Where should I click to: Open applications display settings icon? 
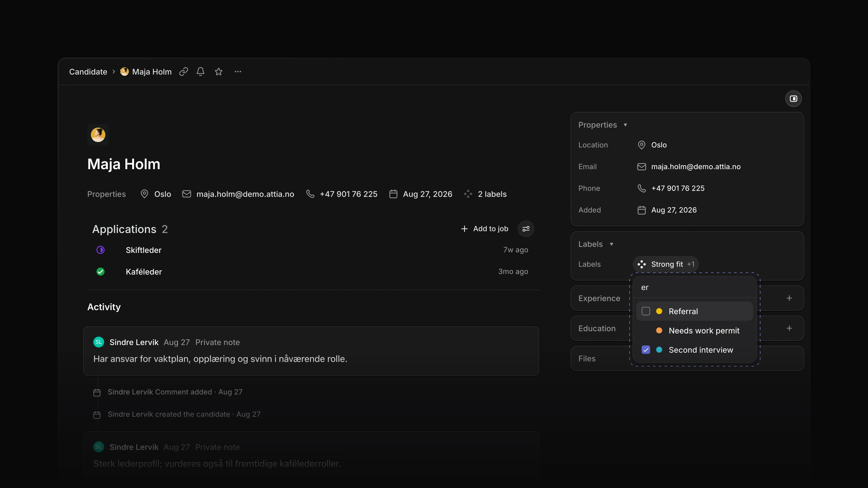pos(526,229)
